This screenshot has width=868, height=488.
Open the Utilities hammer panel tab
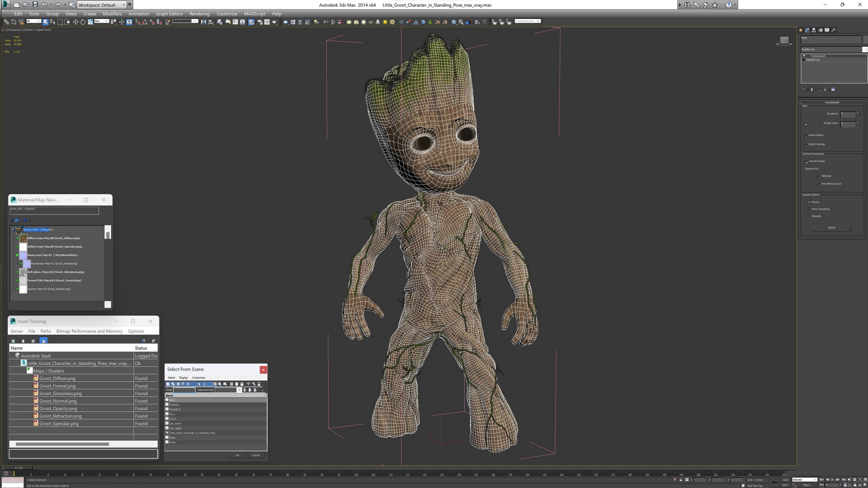pos(834,30)
